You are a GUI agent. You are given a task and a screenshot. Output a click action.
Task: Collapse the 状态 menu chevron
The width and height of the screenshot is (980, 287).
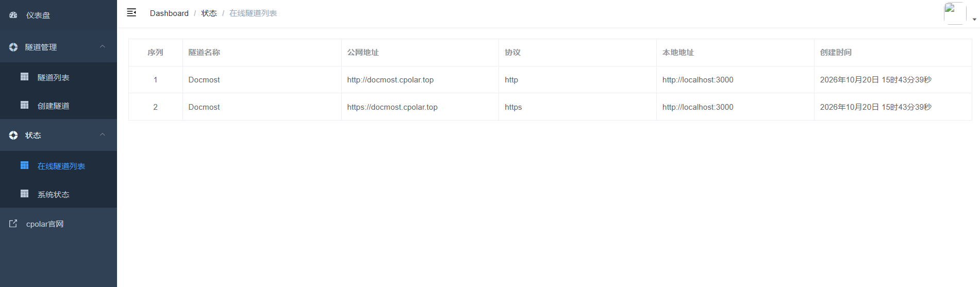click(x=103, y=134)
